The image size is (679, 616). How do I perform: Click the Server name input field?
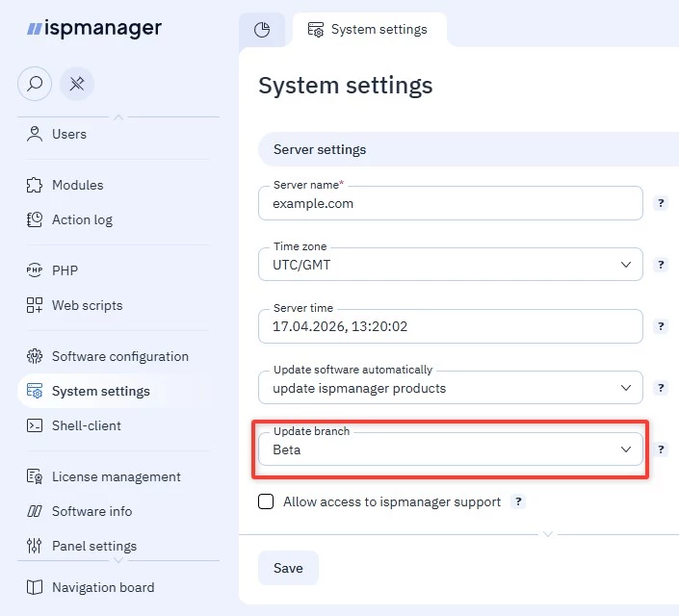click(x=450, y=203)
